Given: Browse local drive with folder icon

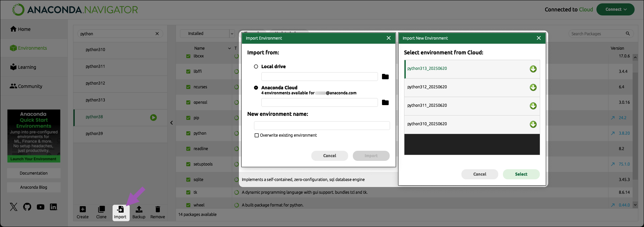Looking at the screenshot, I should [385, 77].
